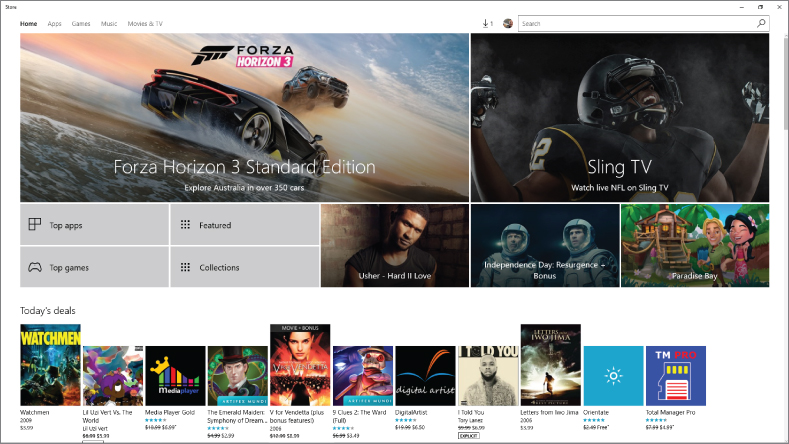Switch to the Music tab

pos(109,24)
